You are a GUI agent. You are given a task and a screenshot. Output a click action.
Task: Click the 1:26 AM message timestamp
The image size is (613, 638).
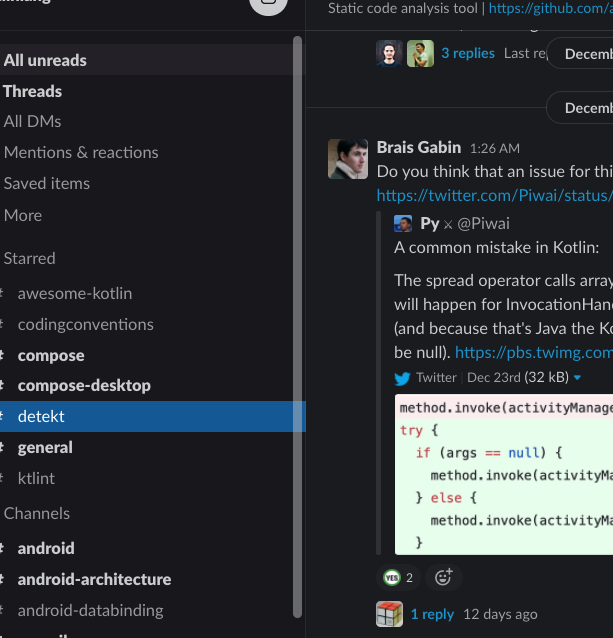(495, 149)
